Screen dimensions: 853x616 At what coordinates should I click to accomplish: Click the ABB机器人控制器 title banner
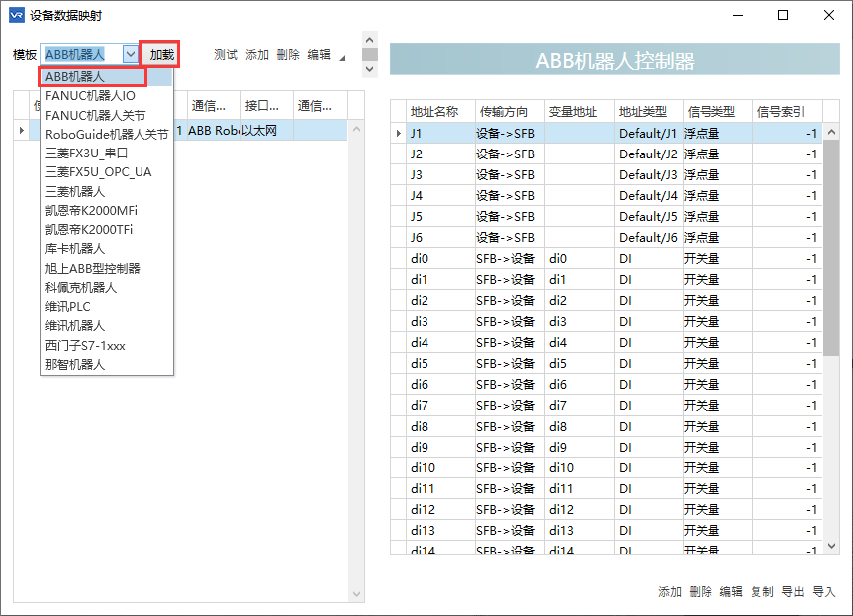point(615,59)
